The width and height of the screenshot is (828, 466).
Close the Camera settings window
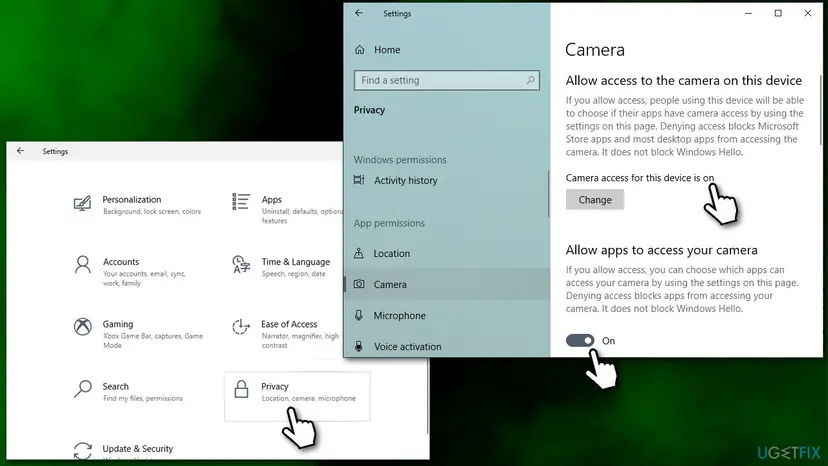[807, 13]
